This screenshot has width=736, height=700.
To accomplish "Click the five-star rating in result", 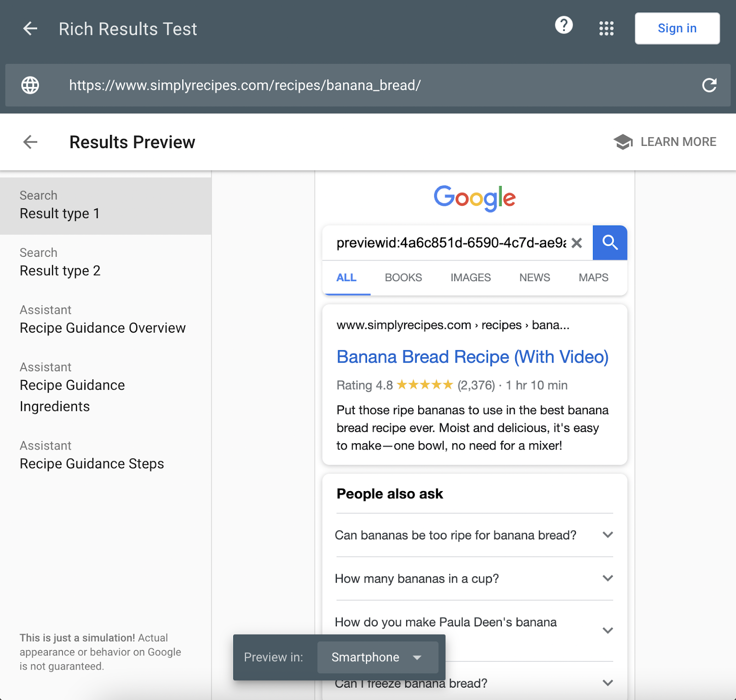I will [x=425, y=385].
